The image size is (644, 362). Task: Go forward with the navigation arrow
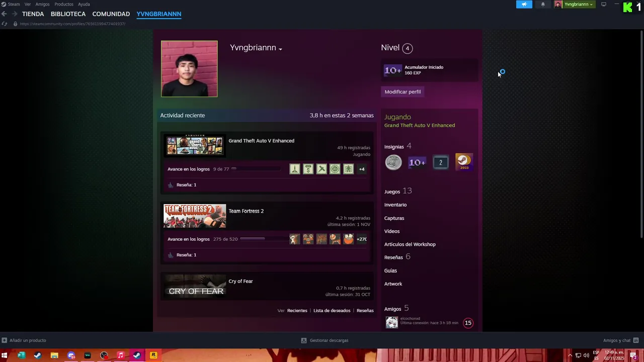(14, 14)
